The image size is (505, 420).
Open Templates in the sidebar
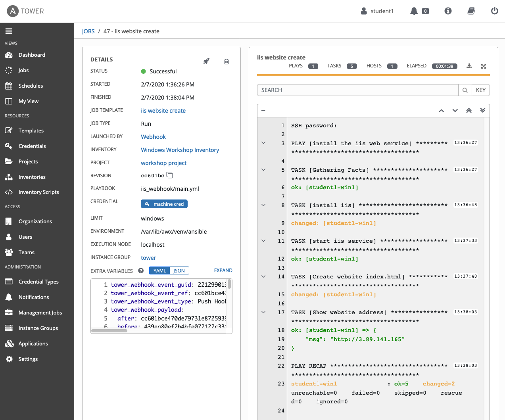coord(31,130)
